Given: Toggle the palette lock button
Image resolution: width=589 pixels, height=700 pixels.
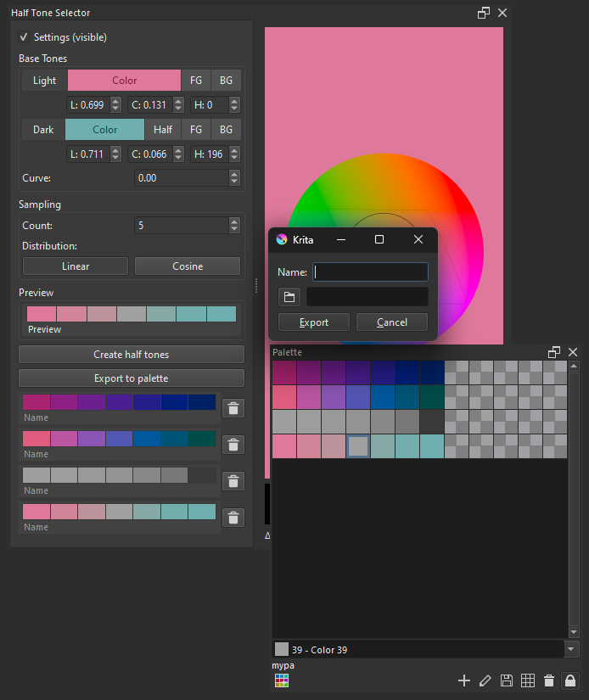Looking at the screenshot, I should 571,680.
